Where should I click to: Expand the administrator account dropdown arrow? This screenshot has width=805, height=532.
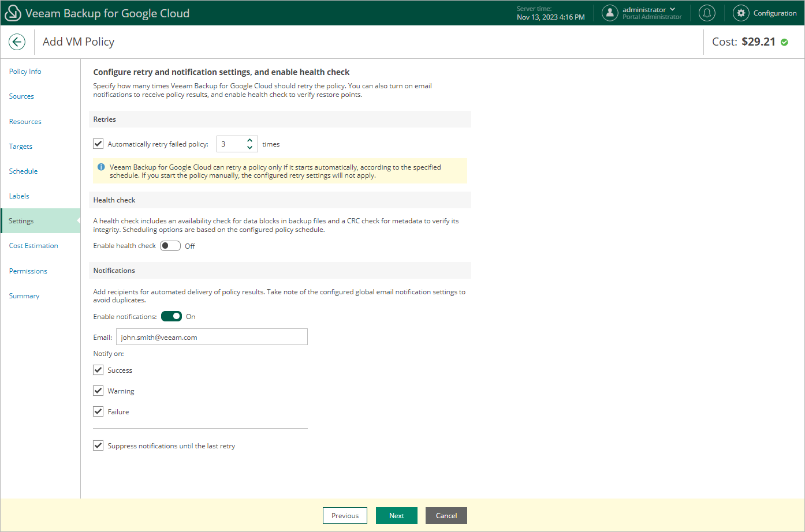[673, 9]
